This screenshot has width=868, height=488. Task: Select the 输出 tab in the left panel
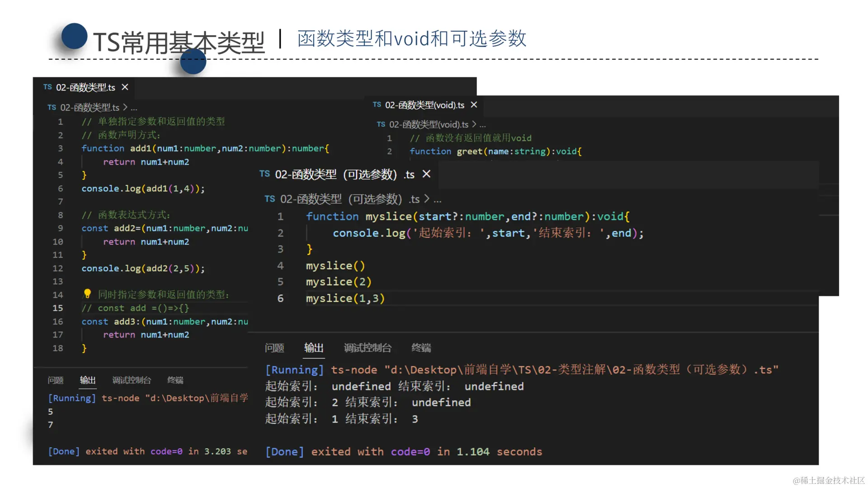click(x=88, y=380)
